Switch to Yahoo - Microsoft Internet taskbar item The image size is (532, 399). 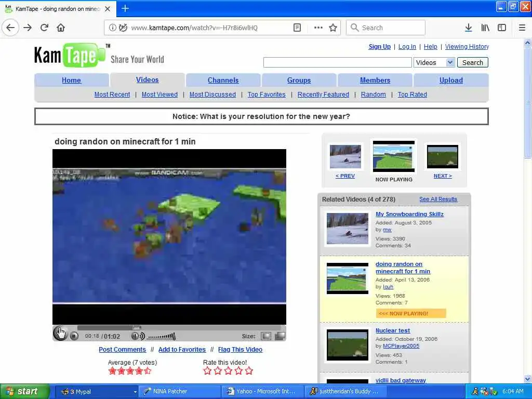(x=262, y=391)
